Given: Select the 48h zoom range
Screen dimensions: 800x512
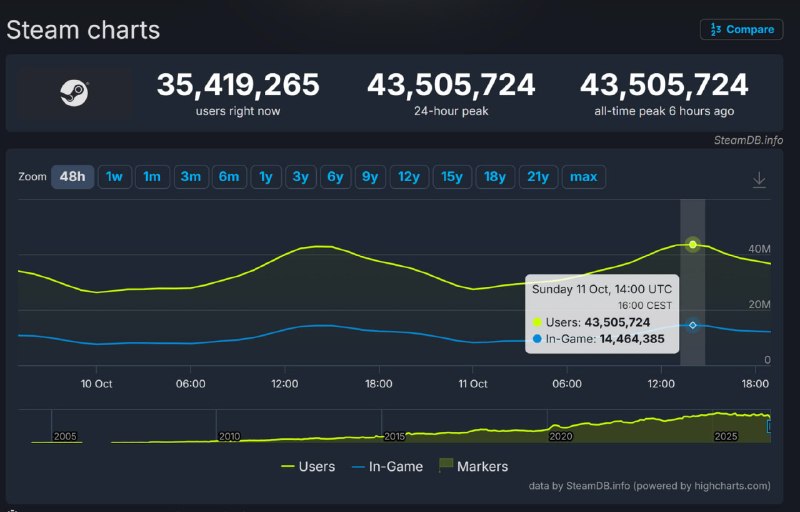Looking at the screenshot, I should click(x=72, y=177).
